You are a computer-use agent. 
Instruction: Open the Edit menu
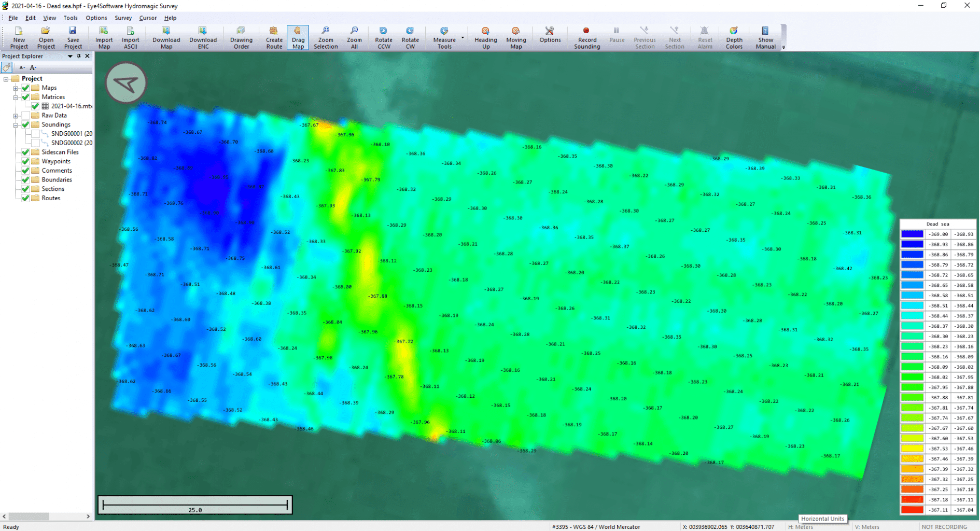coord(31,18)
